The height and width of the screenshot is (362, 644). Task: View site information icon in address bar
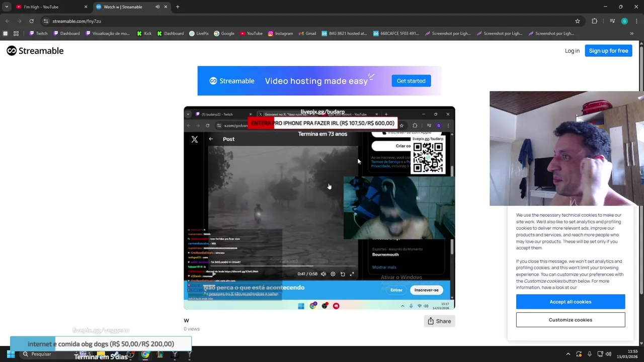pos(46,21)
